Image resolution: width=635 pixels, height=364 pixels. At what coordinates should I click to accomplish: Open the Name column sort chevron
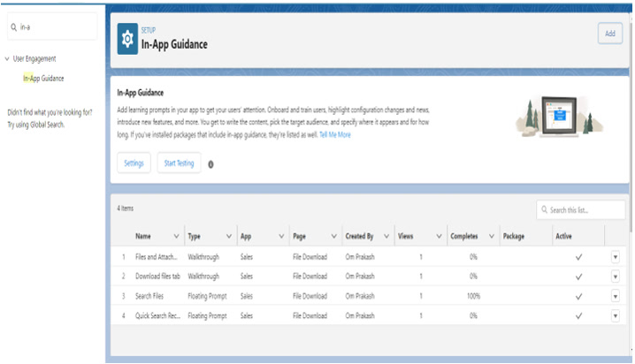(176, 237)
